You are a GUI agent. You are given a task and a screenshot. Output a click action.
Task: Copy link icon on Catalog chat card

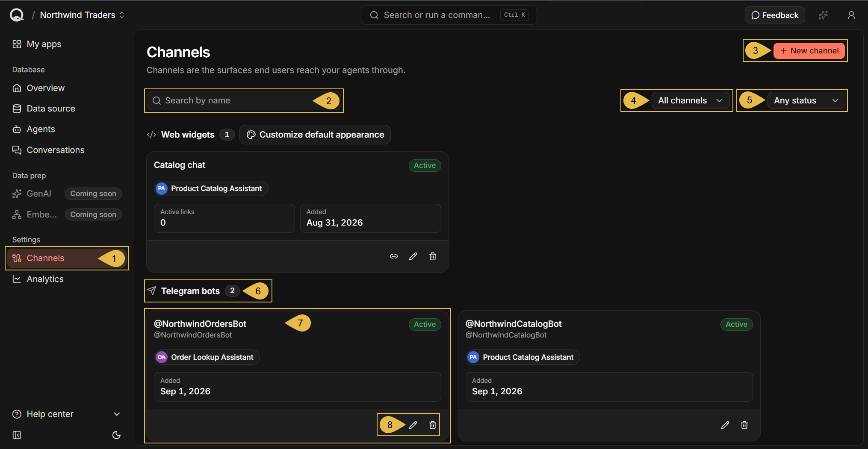pyautogui.click(x=394, y=256)
